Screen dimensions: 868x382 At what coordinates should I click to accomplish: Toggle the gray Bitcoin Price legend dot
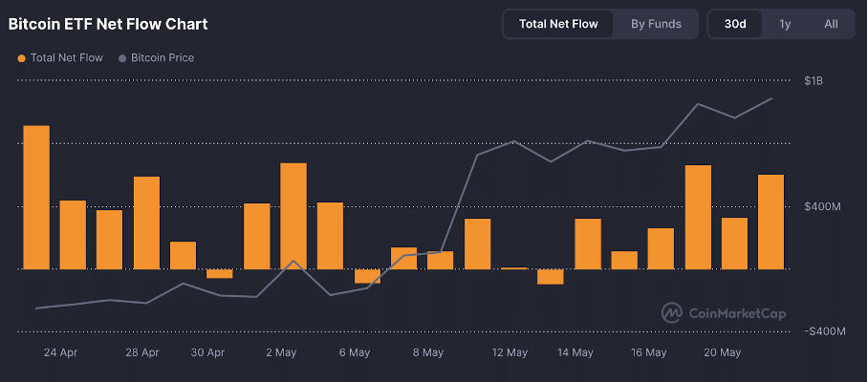pos(121,58)
